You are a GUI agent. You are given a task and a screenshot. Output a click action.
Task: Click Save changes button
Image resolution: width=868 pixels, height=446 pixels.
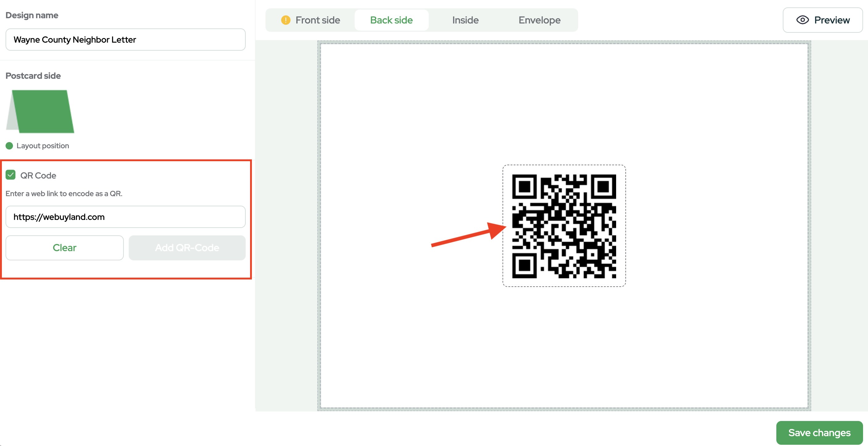click(x=819, y=432)
